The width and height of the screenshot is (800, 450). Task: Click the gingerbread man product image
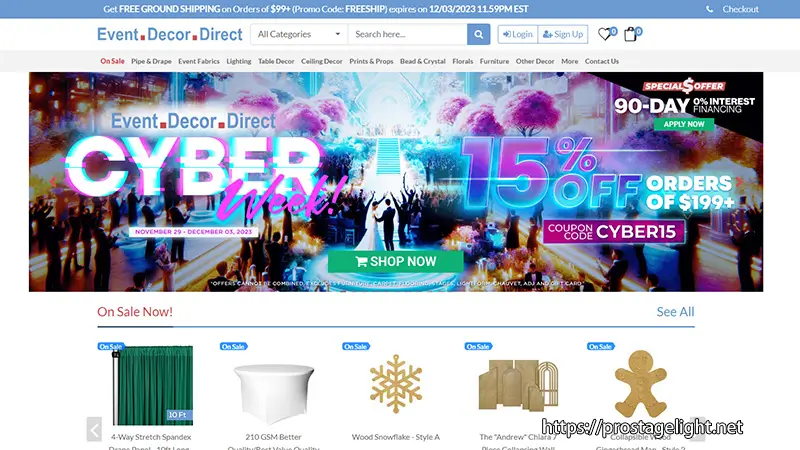pyautogui.click(x=641, y=384)
